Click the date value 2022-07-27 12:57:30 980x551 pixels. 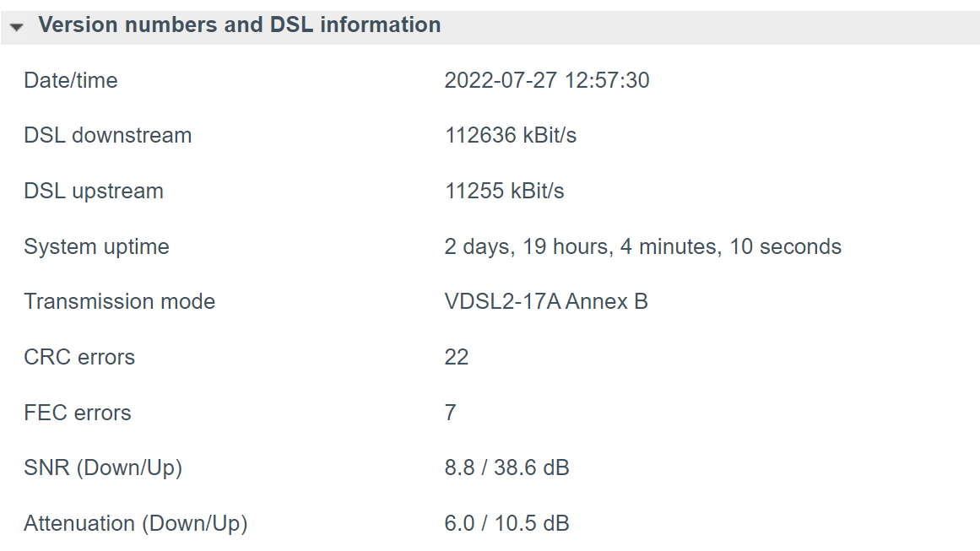pos(547,81)
